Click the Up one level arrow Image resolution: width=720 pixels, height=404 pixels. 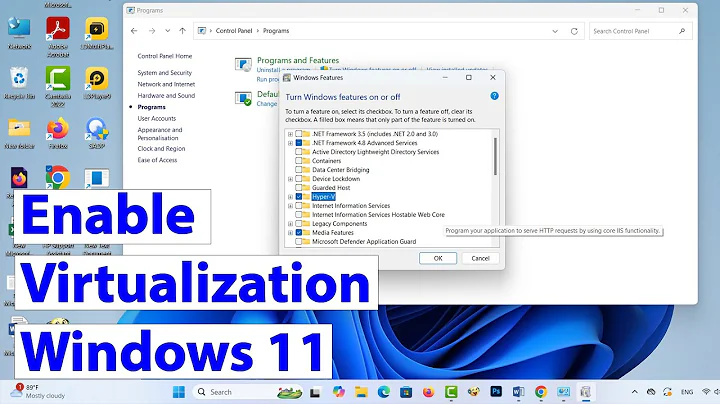[x=182, y=31]
